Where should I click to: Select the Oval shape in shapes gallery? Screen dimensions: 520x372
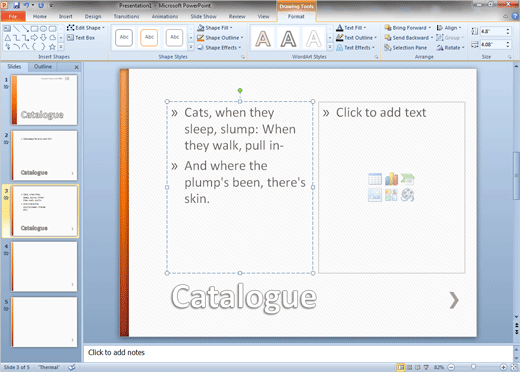click(x=43, y=29)
